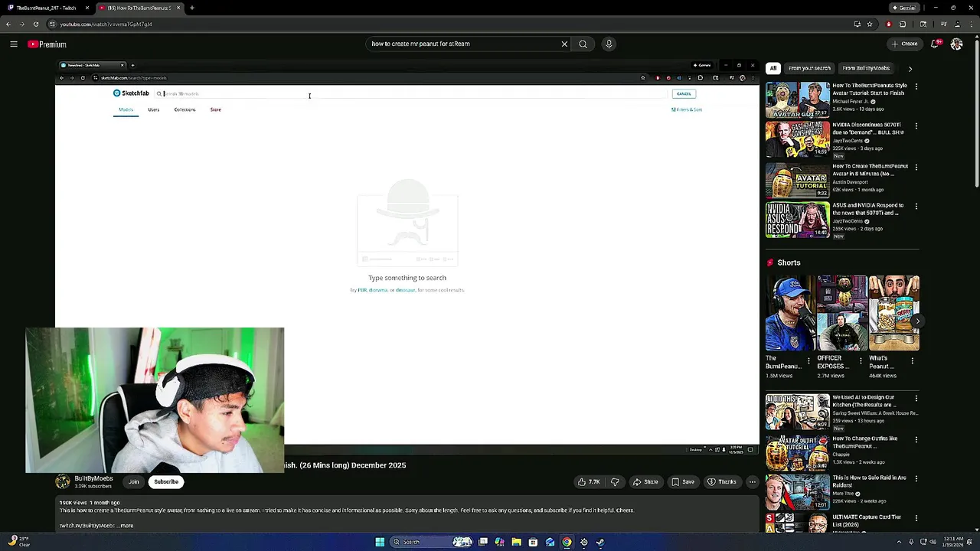Open the ULTIMATE Capture Card Tier List title

tap(868, 521)
